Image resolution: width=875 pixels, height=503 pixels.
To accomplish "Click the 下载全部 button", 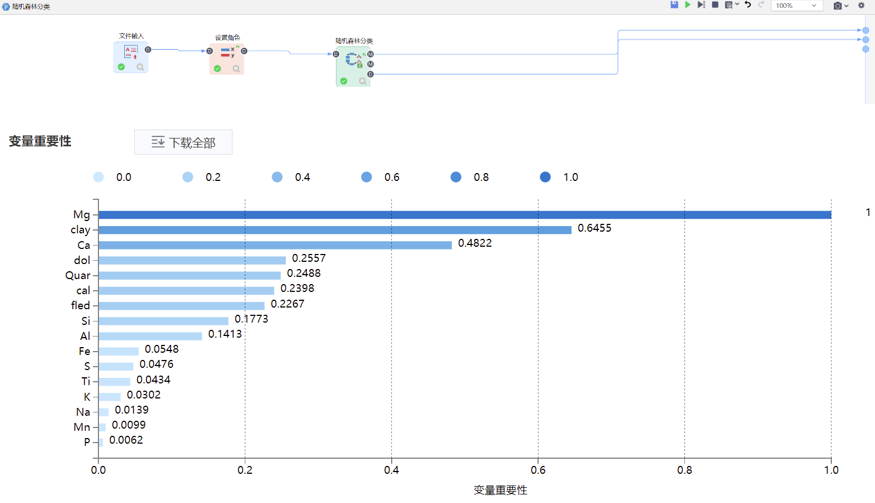I will coord(183,142).
